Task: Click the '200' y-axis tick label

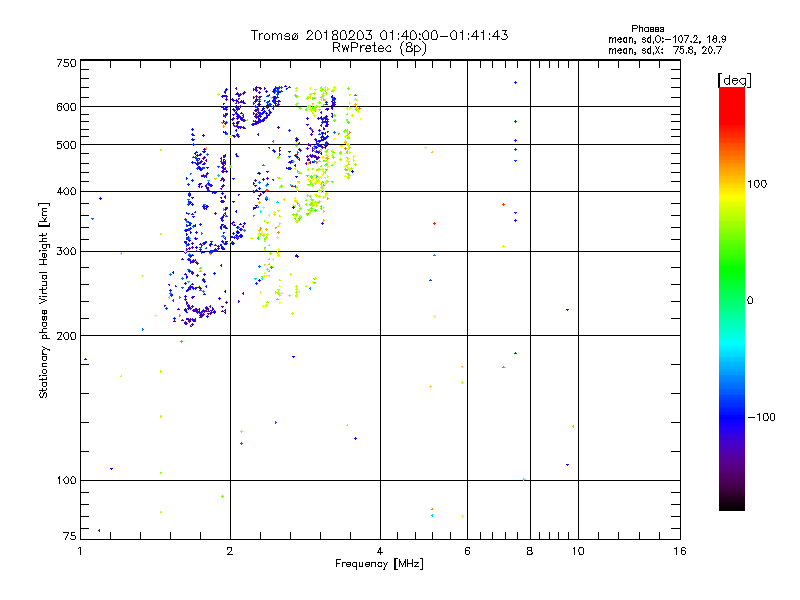Action: 66,336
